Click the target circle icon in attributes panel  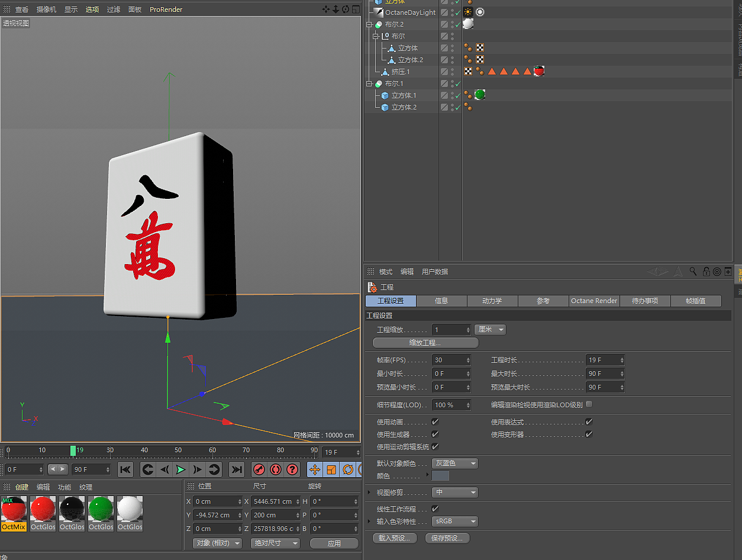[x=717, y=271]
